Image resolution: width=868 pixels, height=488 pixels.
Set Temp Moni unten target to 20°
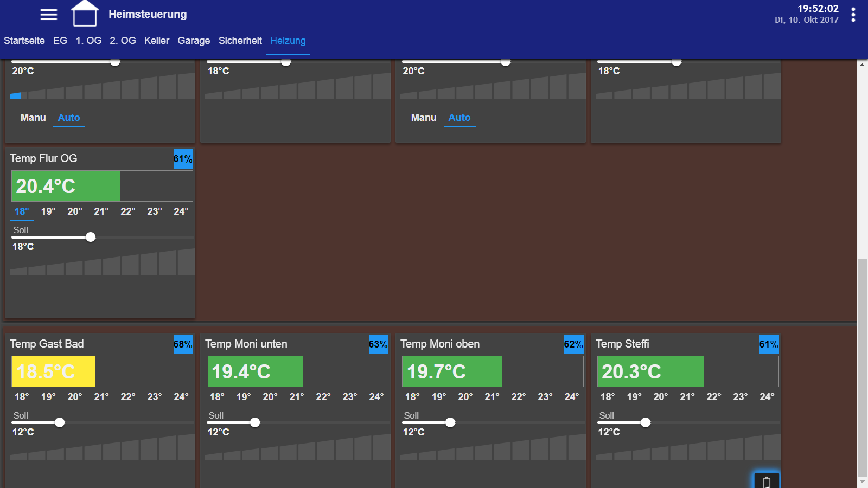pos(270,397)
